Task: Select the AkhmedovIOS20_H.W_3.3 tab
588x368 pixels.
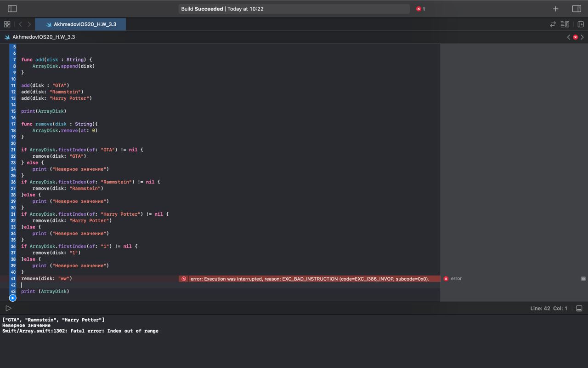Action: pos(81,24)
